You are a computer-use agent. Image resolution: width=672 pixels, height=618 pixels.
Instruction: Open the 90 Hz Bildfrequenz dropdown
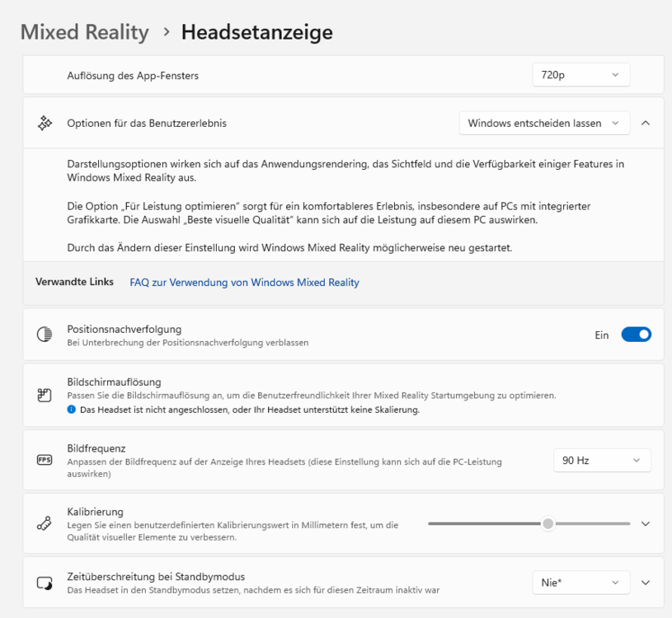(x=601, y=460)
